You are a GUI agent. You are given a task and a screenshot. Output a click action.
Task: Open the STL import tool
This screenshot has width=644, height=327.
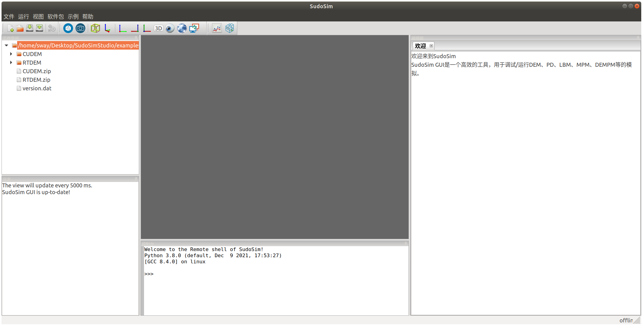coord(68,28)
